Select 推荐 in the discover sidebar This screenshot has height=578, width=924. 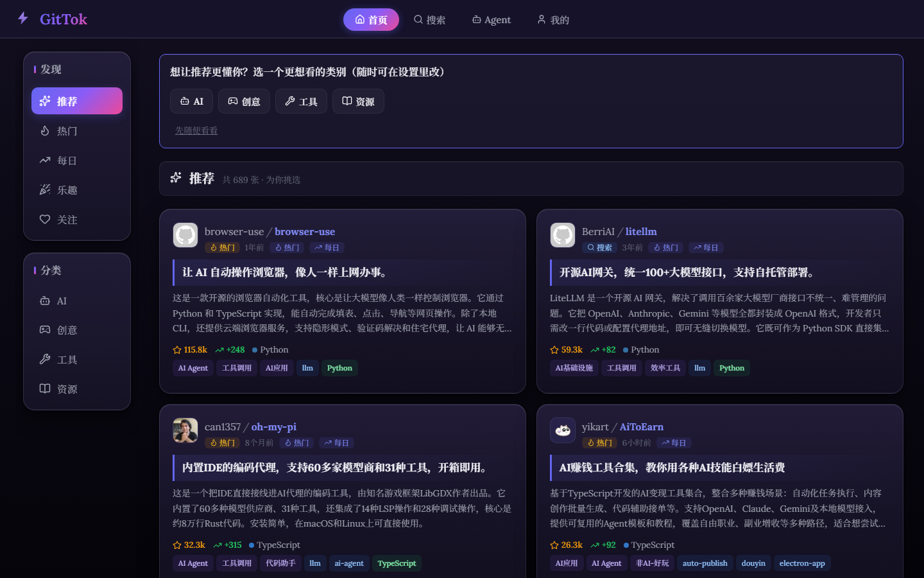[x=77, y=101]
